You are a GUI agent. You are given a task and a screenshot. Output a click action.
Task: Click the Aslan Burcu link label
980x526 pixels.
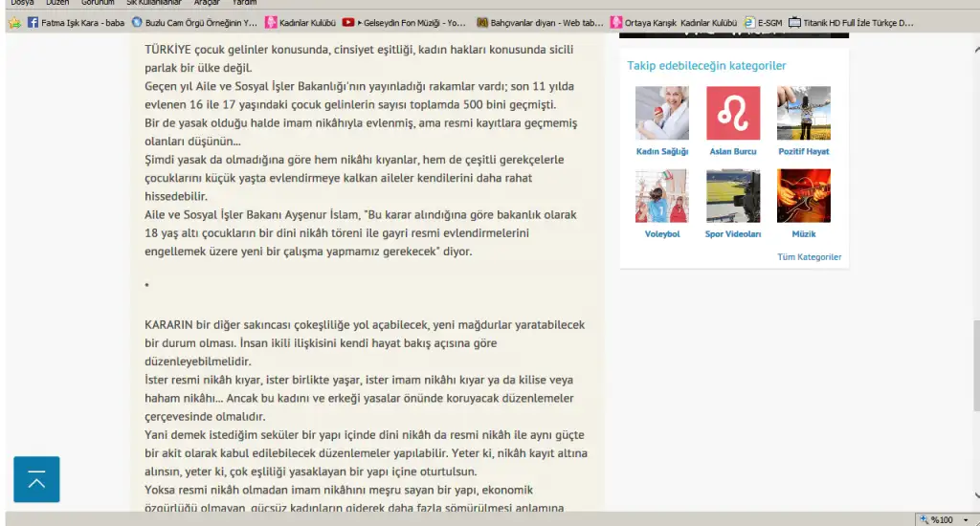[733, 151]
